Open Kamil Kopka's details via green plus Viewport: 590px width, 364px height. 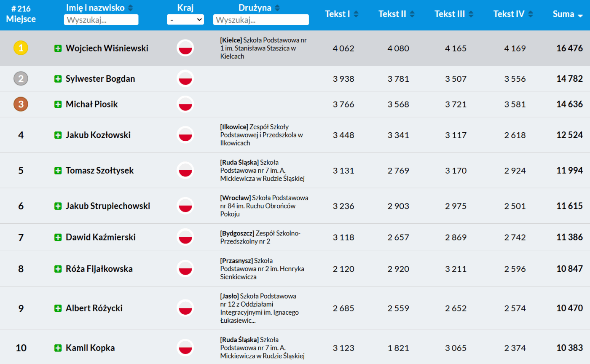[x=58, y=348]
